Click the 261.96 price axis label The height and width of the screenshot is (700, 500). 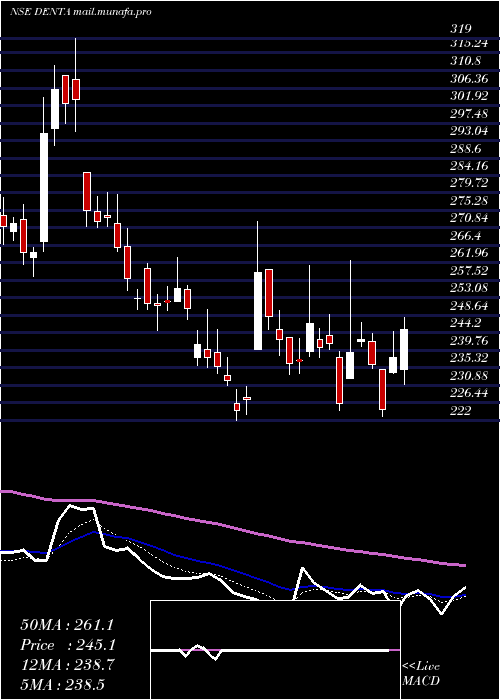pyautogui.click(x=469, y=253)
